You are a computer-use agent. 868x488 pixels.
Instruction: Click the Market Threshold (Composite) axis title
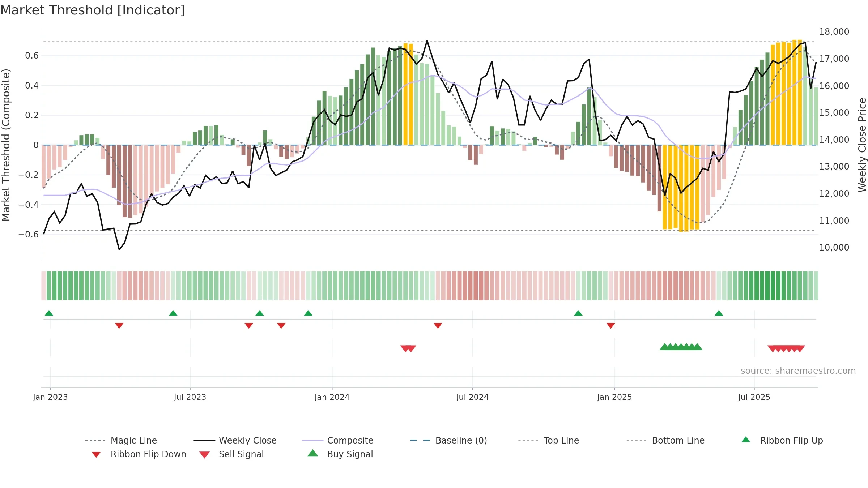(6, 145)
